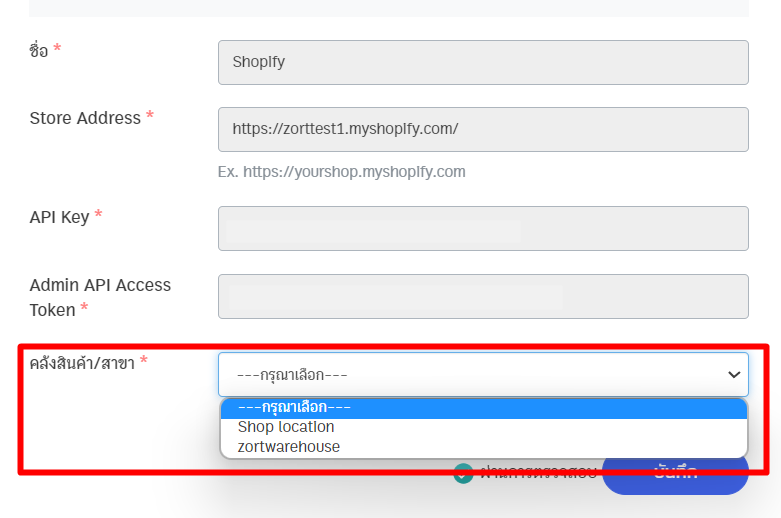Click the example yourshop.myshopify.com hint text
Screen dimensions: 781x518
pos(341,172)
